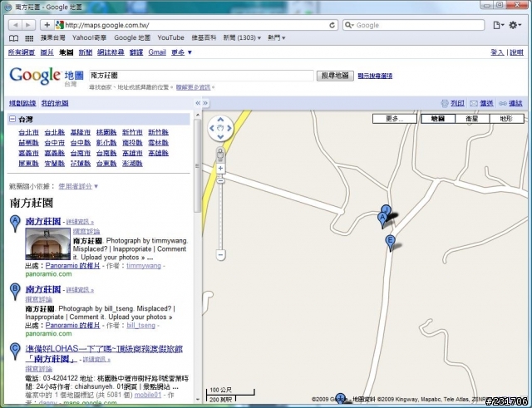The height and width of the screenshot is (408, 532).
Task: Open YouTube bookmark
Action: [170, 37]
